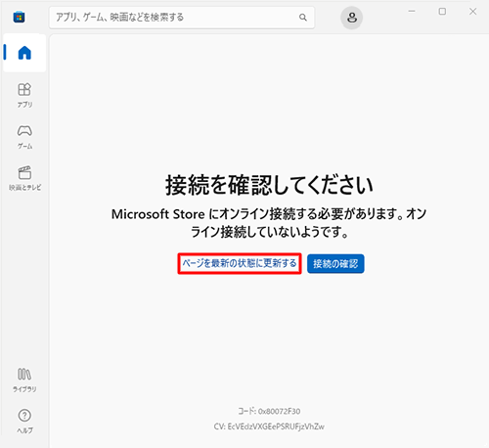Close the Microsoft Store window
Image resolution: width=489 pixels, height=448 pixels.
click(x=472, y=12)
